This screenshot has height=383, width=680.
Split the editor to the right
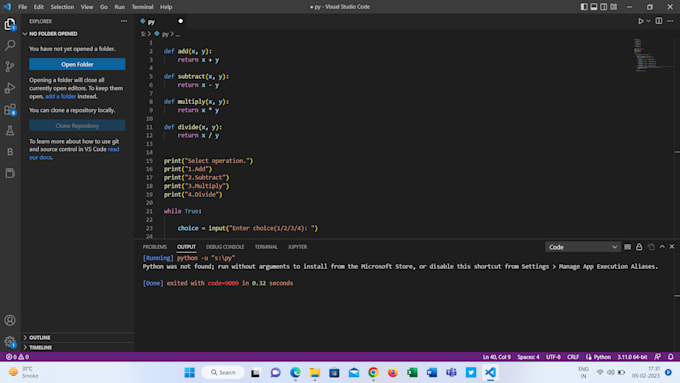coord(659,21)
